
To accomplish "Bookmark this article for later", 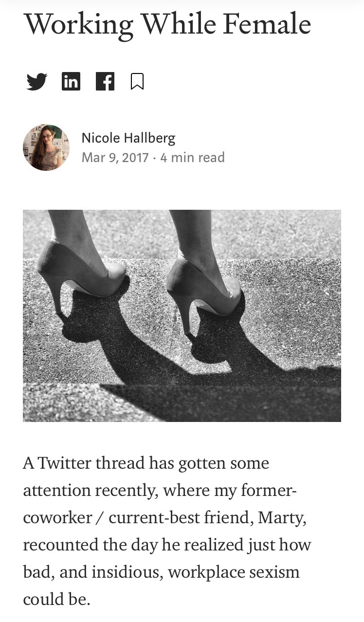I will coord(137,81).
